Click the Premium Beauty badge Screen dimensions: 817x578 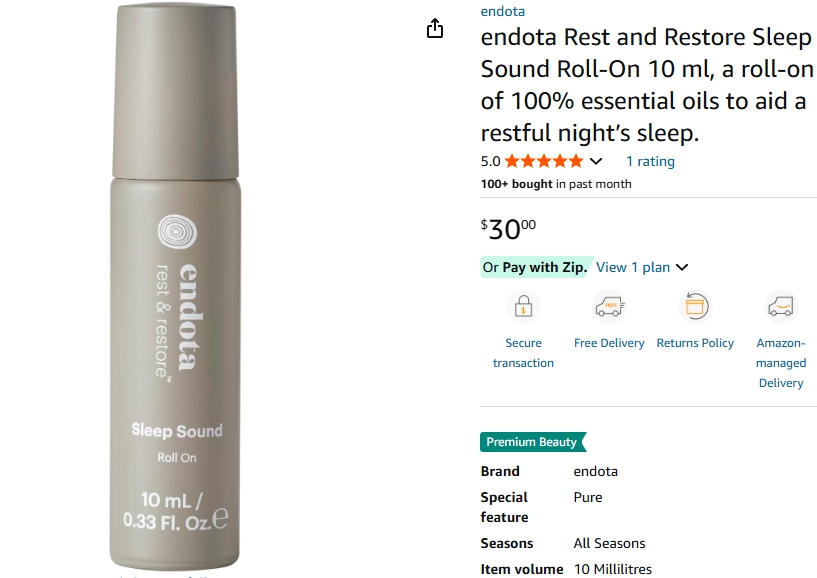533,442
